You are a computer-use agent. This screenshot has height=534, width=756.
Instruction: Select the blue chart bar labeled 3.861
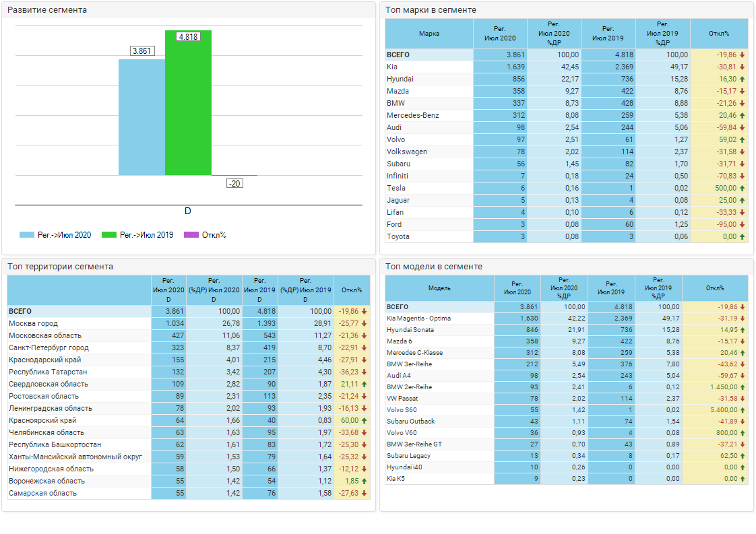point(141,117)
